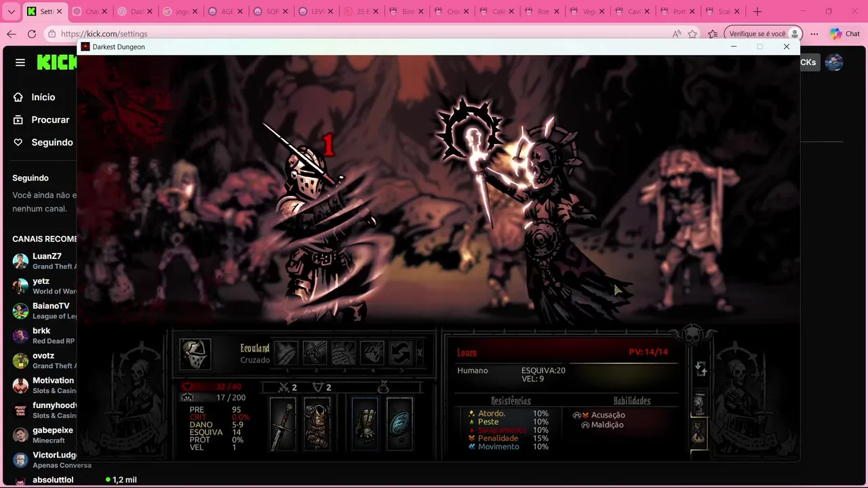Inspect the armor equipment slot
The width and height of the screenshot is (868, 488).
pyautogui.click(x=317, y=424)
